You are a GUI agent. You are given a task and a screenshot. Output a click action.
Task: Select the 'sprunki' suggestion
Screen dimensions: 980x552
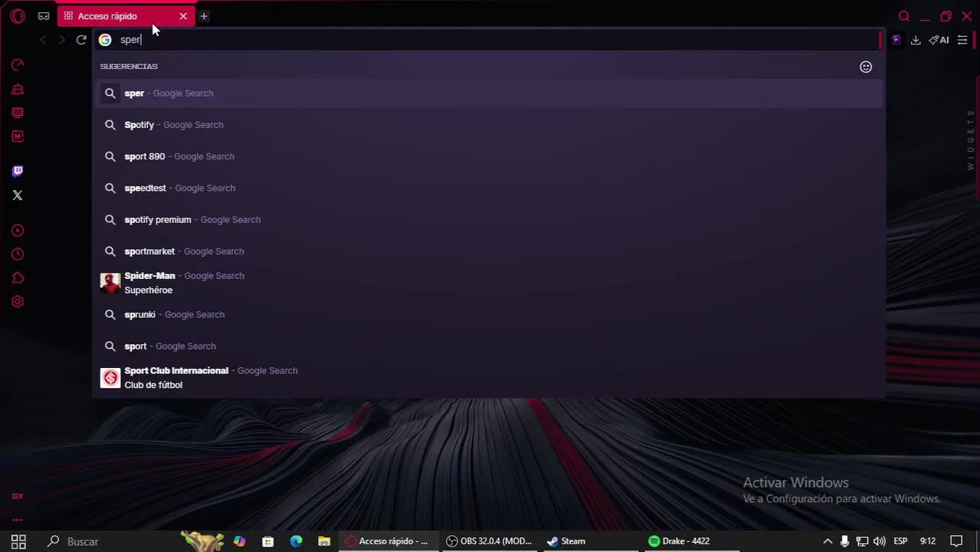pyautogui.click(x=489, y=314)
